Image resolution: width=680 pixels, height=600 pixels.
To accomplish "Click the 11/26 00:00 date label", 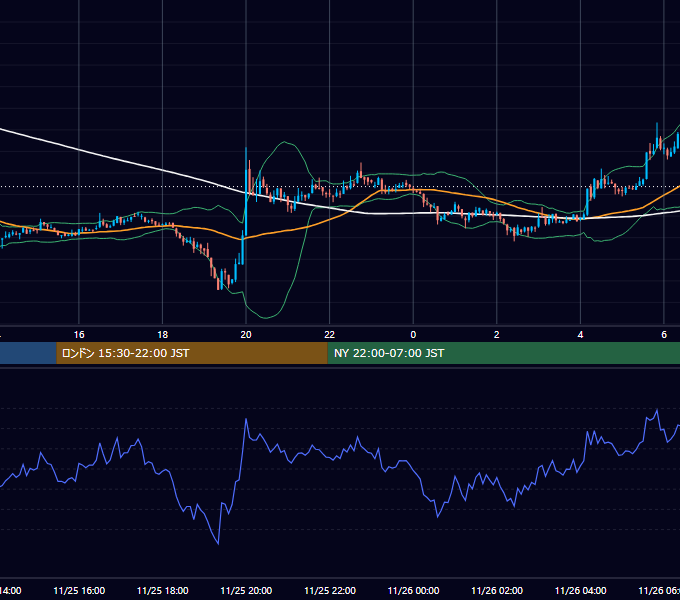I will (x=413, y=591).
